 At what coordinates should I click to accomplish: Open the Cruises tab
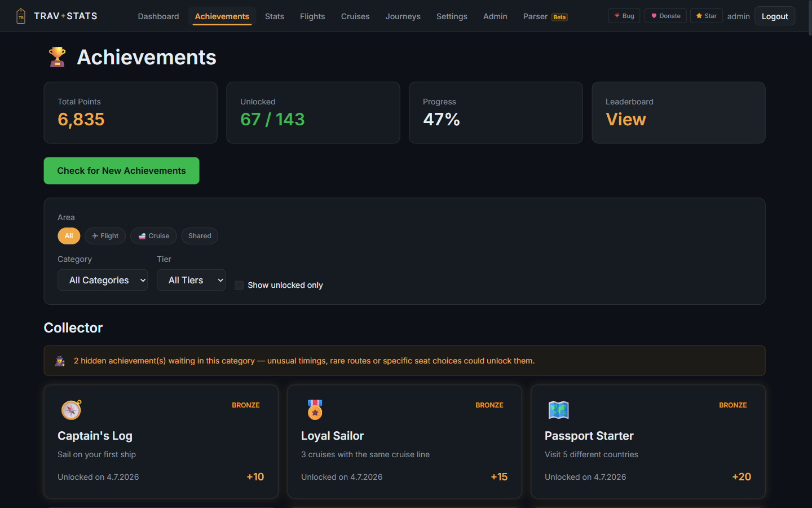(355, 16)
